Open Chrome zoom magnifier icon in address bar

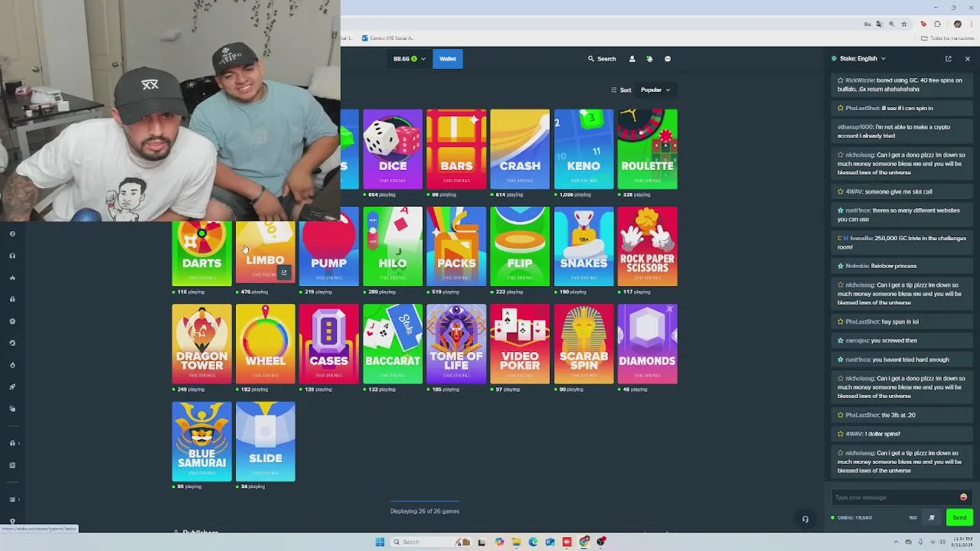(891, 24)
